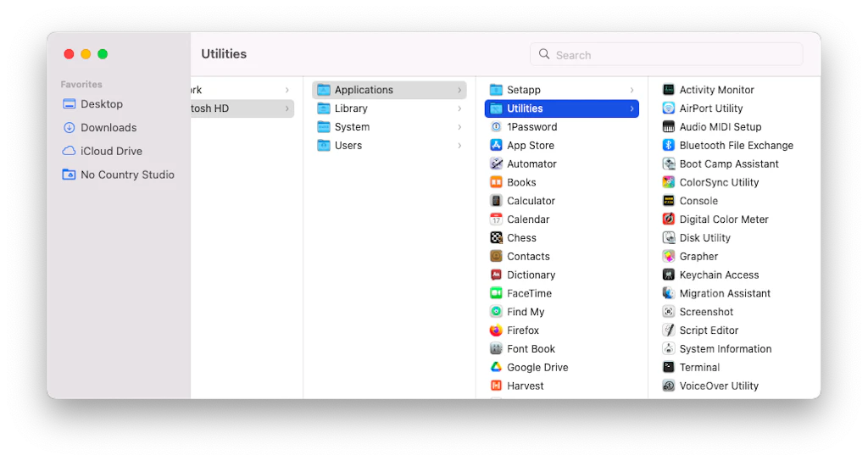Select the Users folder name
The height and width of the screenshot is (461, 868).
click(x=348, y=146)
